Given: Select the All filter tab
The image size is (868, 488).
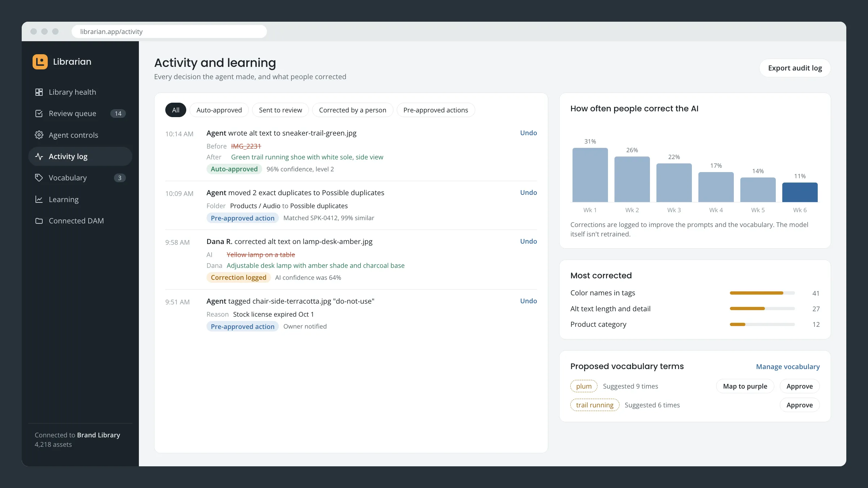Looking at the screenshot, I should 176,110.
